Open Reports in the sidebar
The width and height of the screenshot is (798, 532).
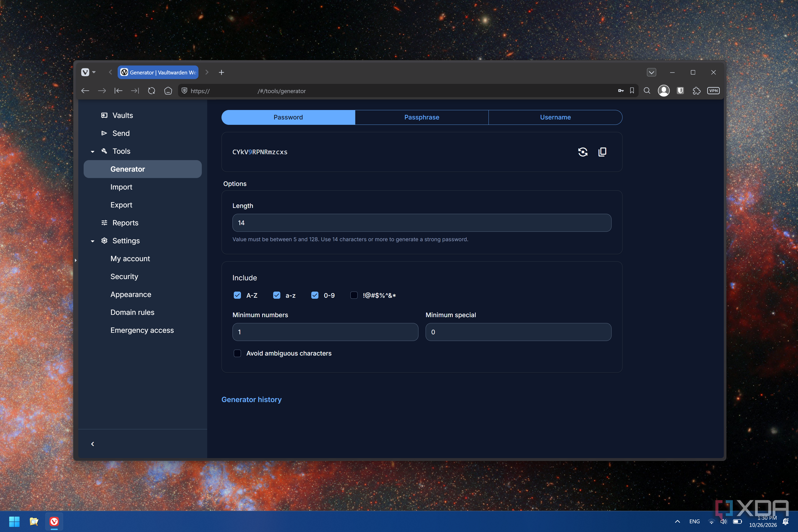click(125, 223)
